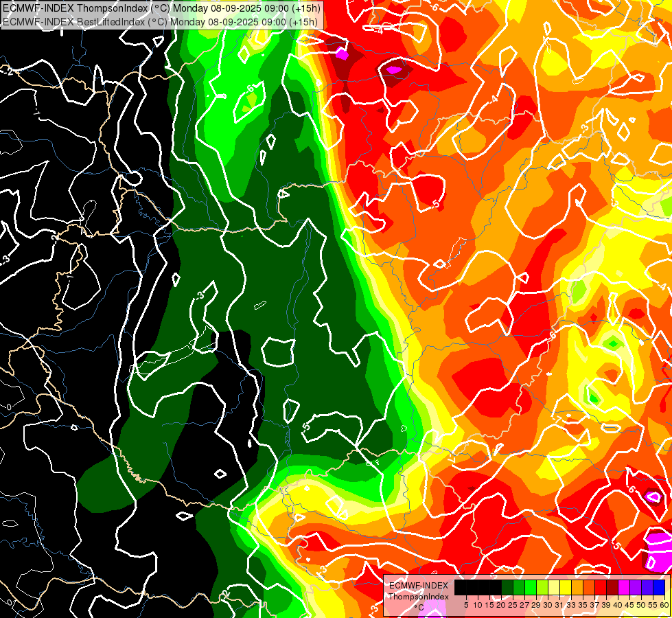This screenshot has width=672, height=618.
Task: Click the legend tick label 20
Action: tap(501, 605)
